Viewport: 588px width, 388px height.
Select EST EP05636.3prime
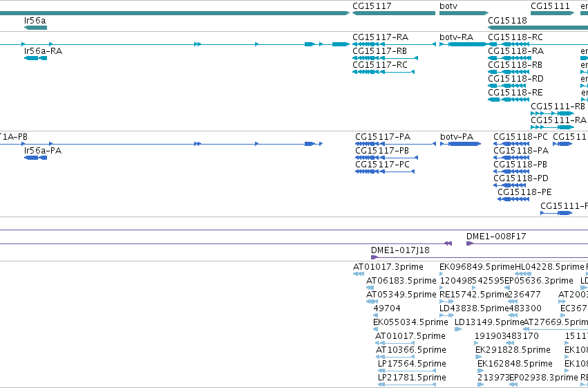539,281
